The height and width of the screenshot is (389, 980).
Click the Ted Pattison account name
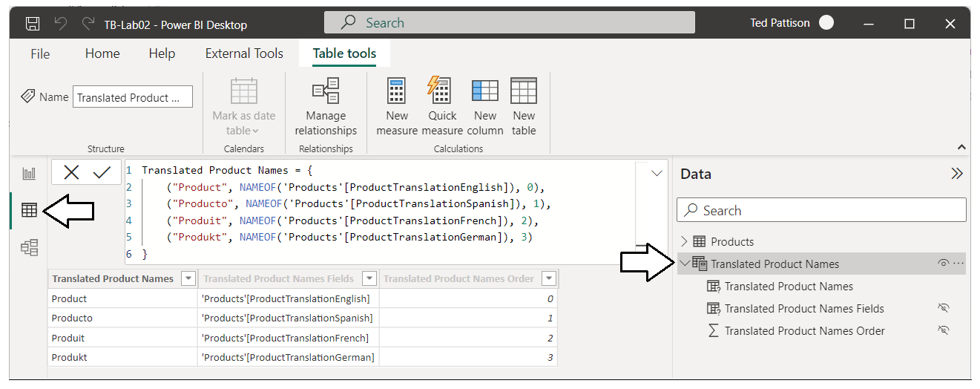pyautogui.click(x=780, y=23)
